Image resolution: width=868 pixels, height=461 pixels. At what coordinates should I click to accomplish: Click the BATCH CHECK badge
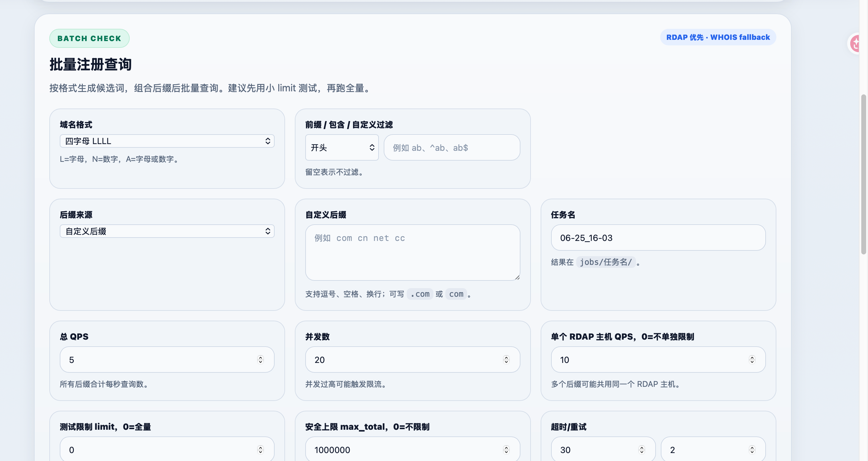coord(89,38)
